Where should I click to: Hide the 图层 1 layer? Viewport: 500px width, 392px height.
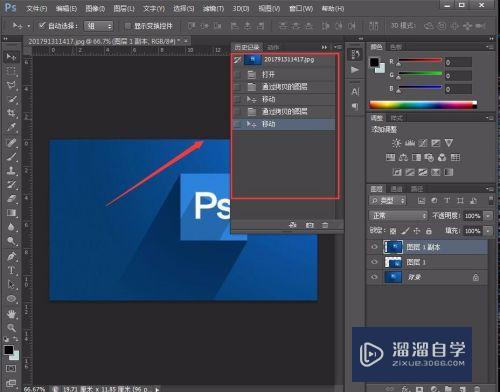click(x=374, y=262)
